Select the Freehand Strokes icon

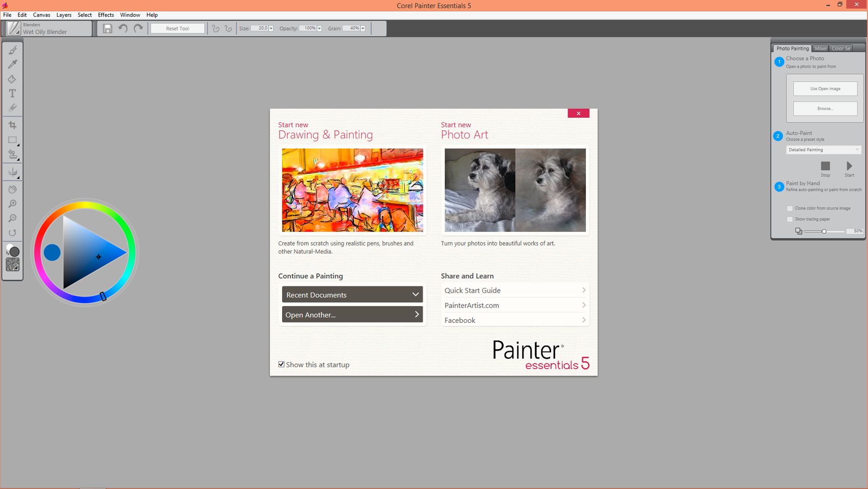pyautogui.click(x=215, y=28)
